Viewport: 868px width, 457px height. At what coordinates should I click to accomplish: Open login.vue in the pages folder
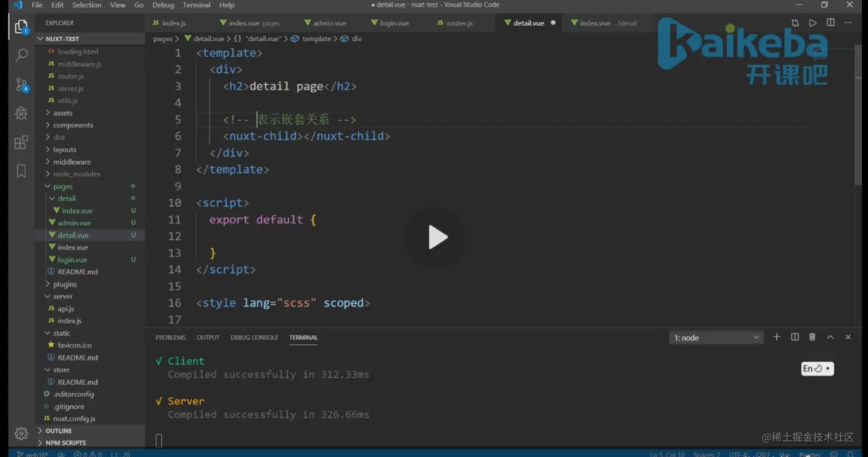point(72,260)
